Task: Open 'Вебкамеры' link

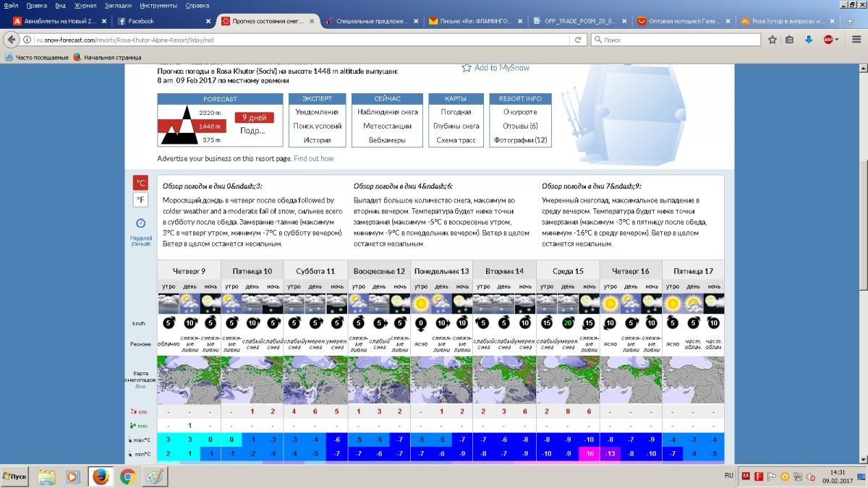Action: [388, 140]
